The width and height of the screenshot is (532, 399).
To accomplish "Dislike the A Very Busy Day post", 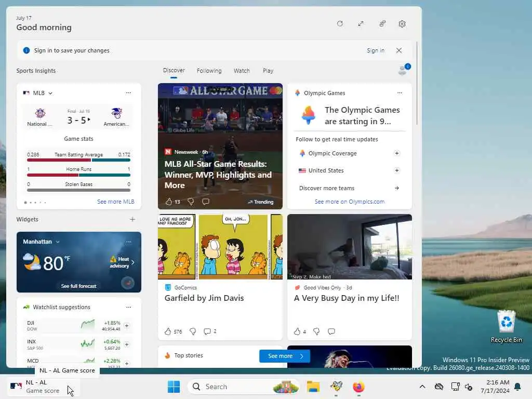I will point(316,331).
